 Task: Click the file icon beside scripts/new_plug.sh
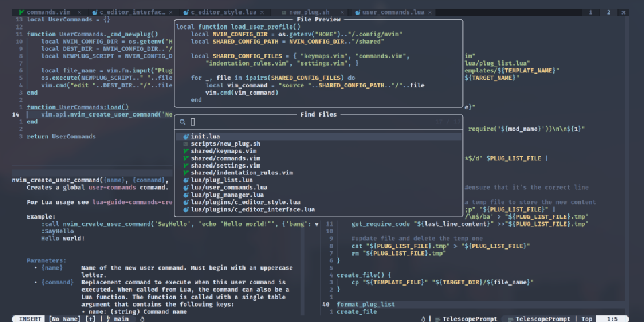click(x=186, y=144)
